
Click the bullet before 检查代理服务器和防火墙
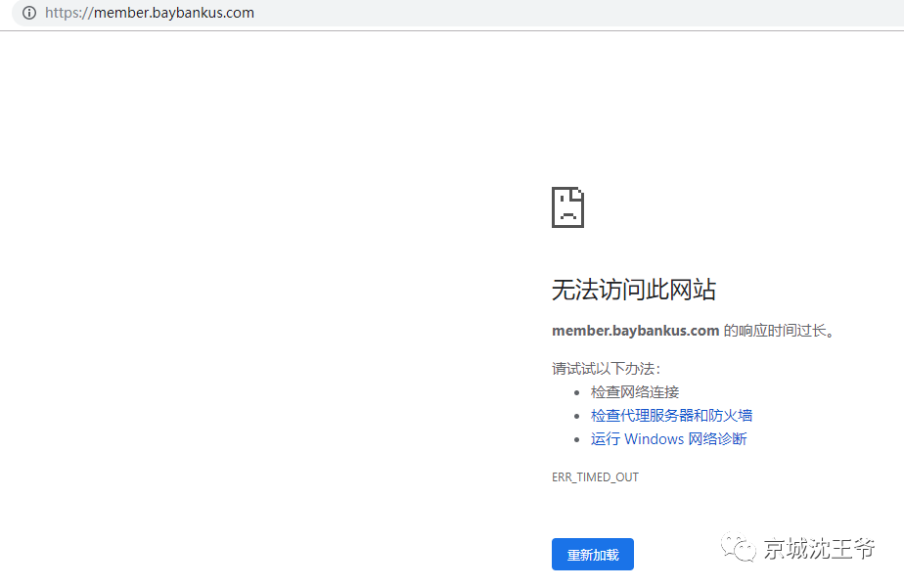(x=576, y=416)
